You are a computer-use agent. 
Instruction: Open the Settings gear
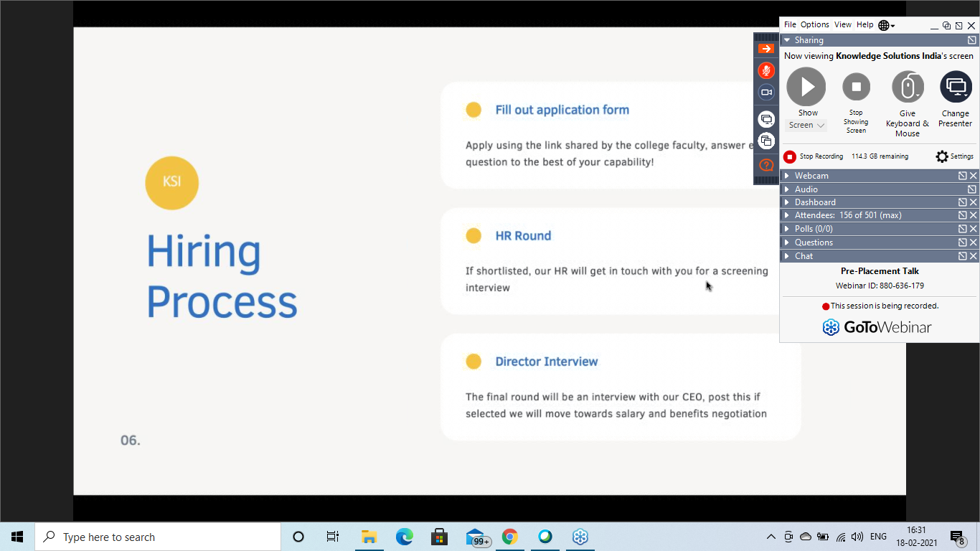pos(942,156)
